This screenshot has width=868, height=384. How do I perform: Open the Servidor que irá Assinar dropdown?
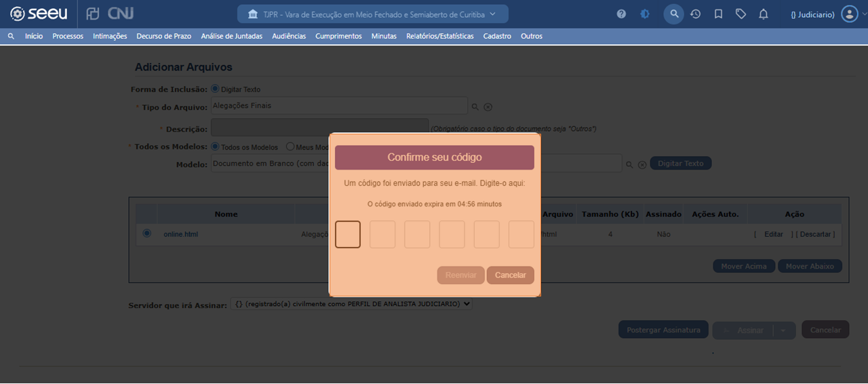(351, 305)
